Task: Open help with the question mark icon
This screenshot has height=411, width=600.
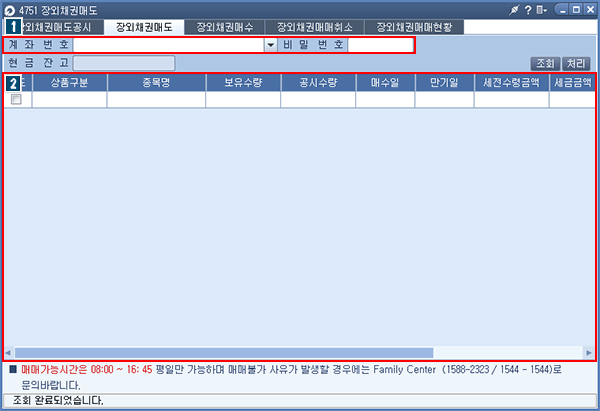Action: [528, 10]
